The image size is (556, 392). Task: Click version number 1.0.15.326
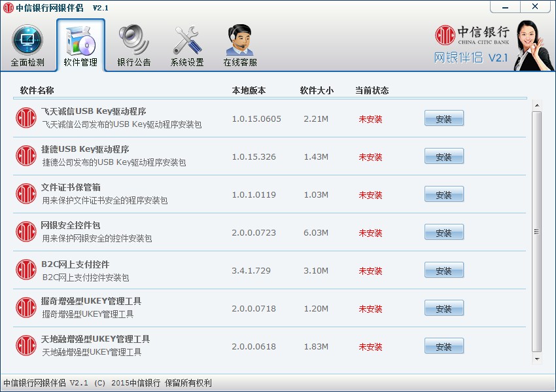[x=254, y=157]
